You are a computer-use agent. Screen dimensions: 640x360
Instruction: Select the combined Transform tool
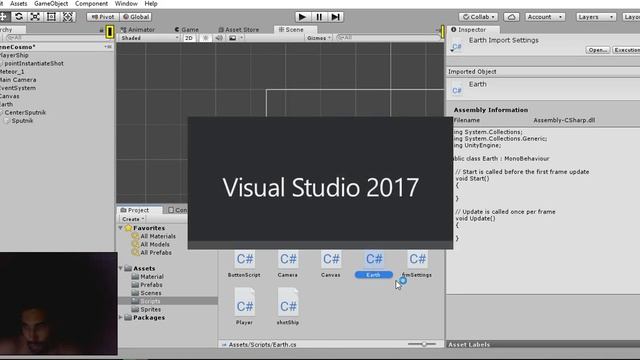pyautogui.click(x=68, y=17)
